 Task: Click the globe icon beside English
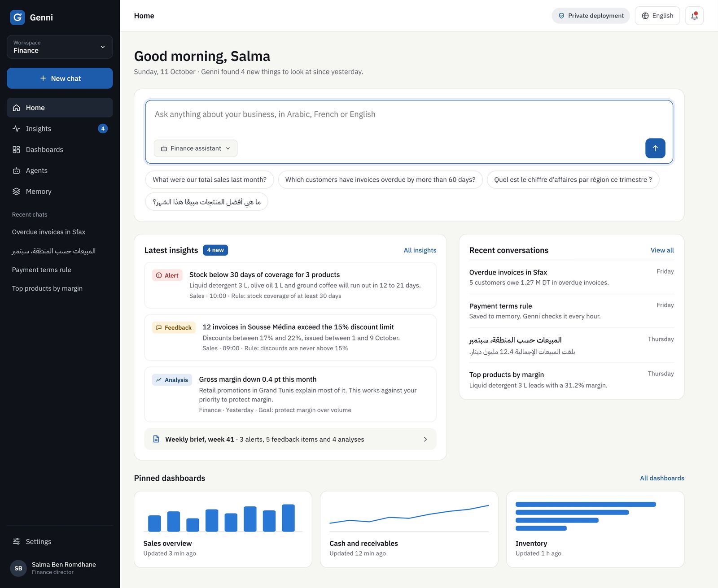(x=645, y=16)
